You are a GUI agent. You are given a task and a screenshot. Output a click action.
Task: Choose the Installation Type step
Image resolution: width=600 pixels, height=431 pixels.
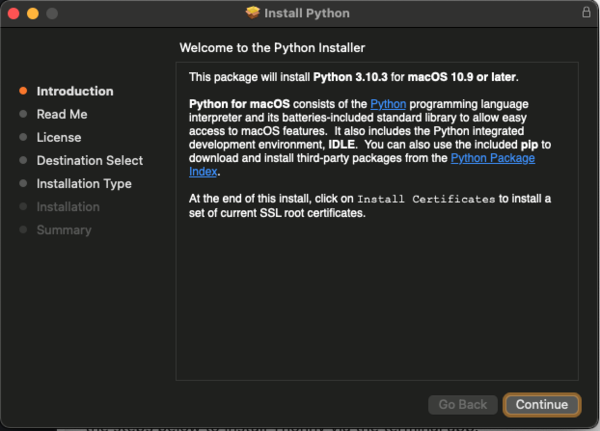point(84,183)
